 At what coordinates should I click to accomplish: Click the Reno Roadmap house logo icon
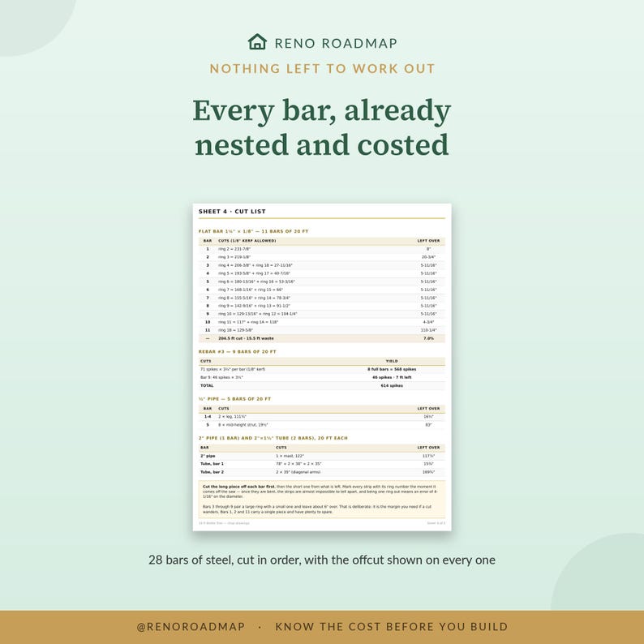point(257,42)
